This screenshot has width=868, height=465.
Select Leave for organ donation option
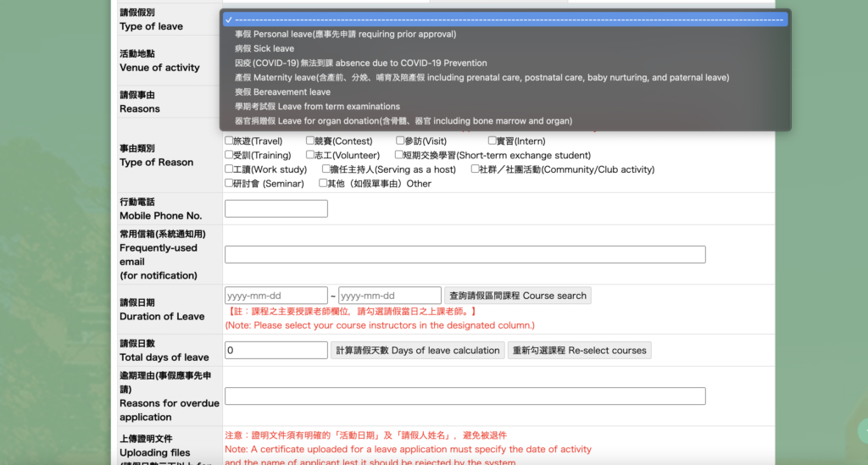[403, 120]
